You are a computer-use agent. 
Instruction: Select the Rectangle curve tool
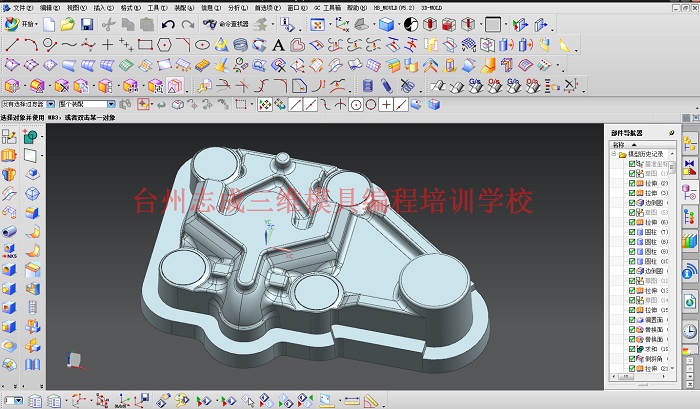145,45
